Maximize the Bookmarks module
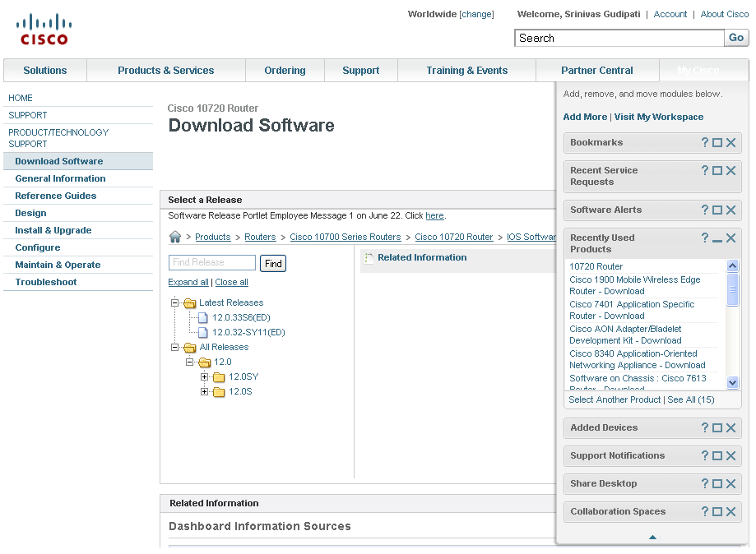 click(717, 142)
